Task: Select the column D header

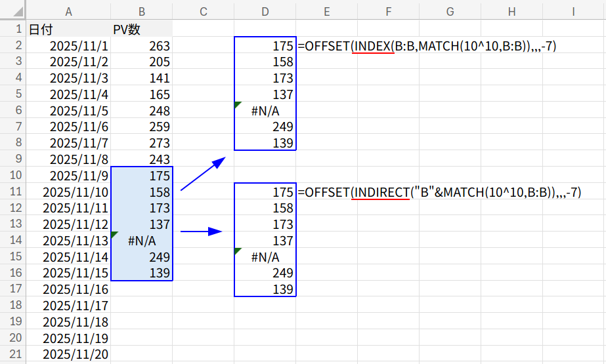Action: (x=265, y=11)
